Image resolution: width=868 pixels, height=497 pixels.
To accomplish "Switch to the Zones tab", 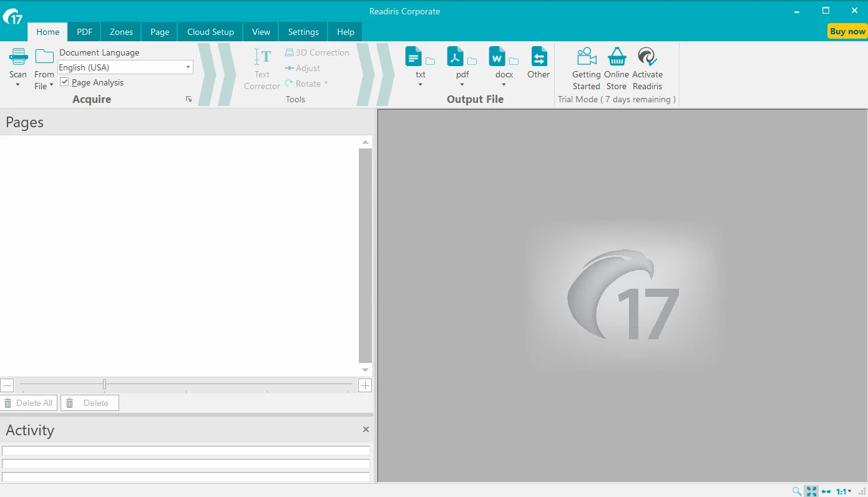I will click(121, 32).
